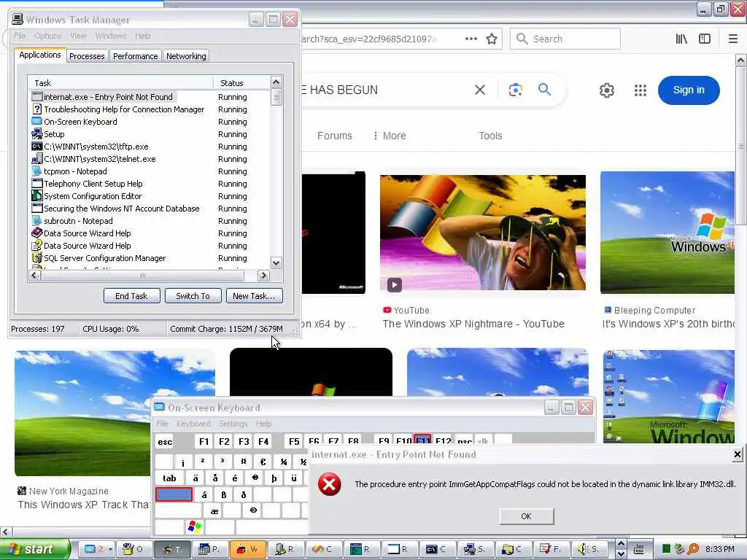Screen dimensions: 747x560
Task: Toggle the browser sidebar icon
Action: (x=705, y=39)
